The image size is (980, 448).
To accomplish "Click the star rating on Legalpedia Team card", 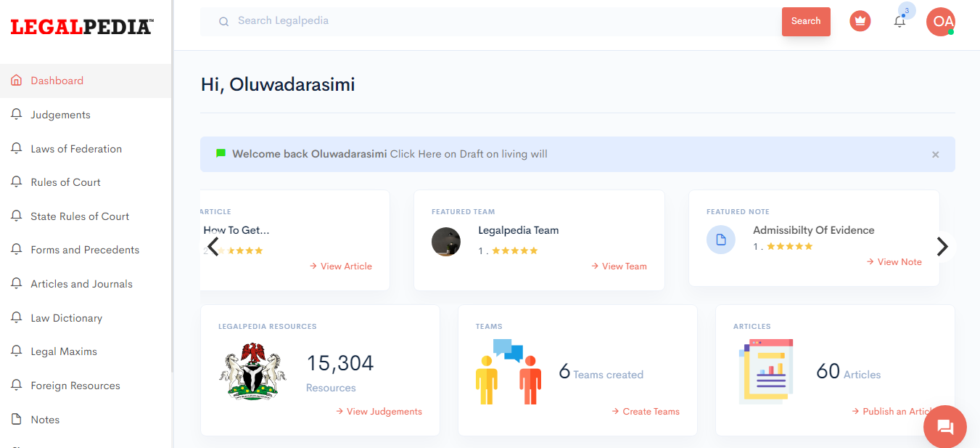I will pyautogui.click(x=515, y=251).
